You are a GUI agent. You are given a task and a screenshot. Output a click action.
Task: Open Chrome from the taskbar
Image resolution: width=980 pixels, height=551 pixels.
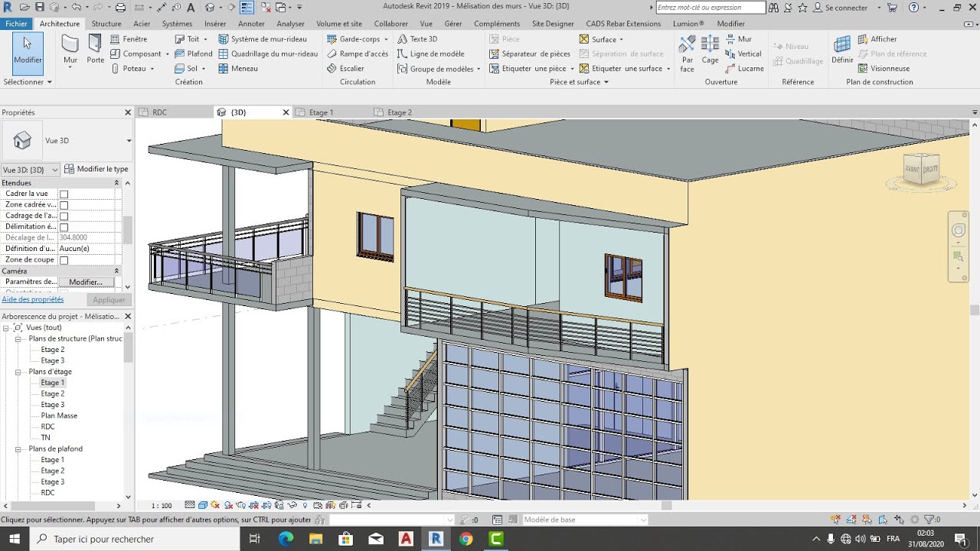(x=465, y=539)
